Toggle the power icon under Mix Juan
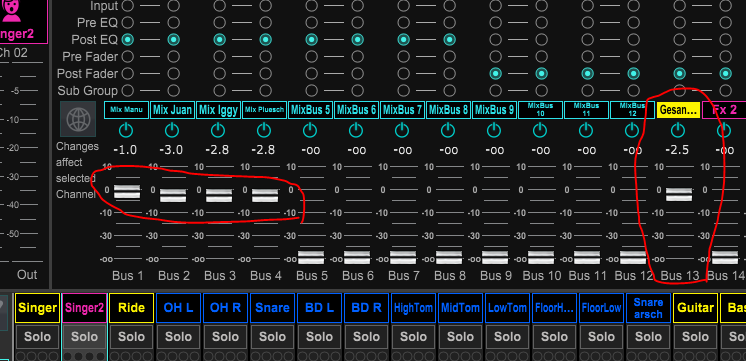 pos(172,130)
